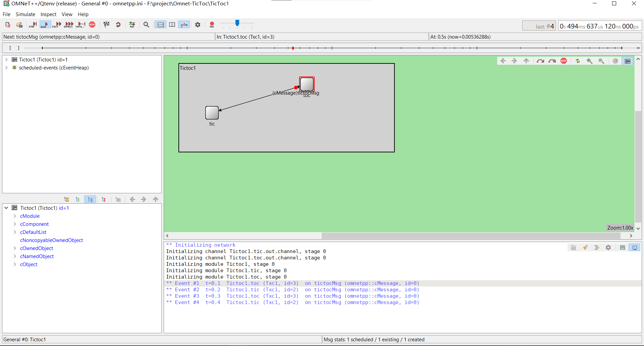The width and height of the screenshot is (644, 346).
Task: Re-layout the network with green arrows
Action: pos(578,61)
